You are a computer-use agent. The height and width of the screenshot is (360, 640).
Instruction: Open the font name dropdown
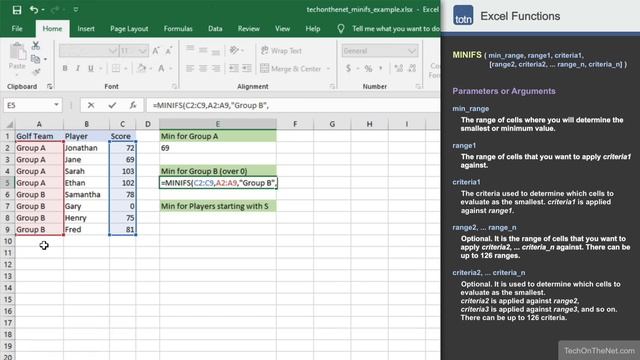113,51
